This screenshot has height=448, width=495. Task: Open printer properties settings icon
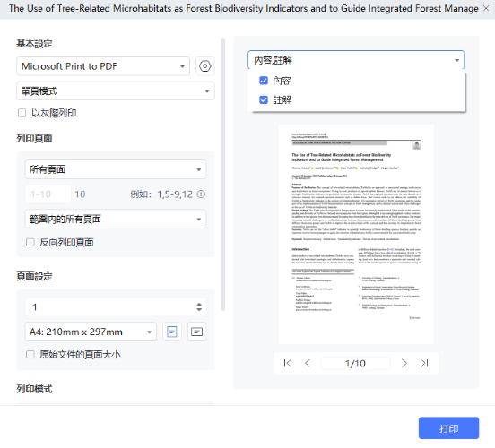tap(204, 66)
